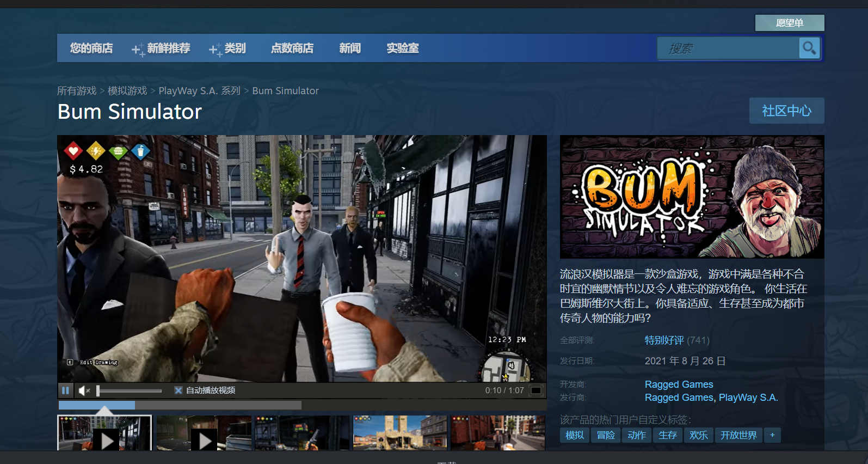Select the 生存 tag
Viewport: 868px width, 464px height.
pyautogui.click(x=668, y=435)
